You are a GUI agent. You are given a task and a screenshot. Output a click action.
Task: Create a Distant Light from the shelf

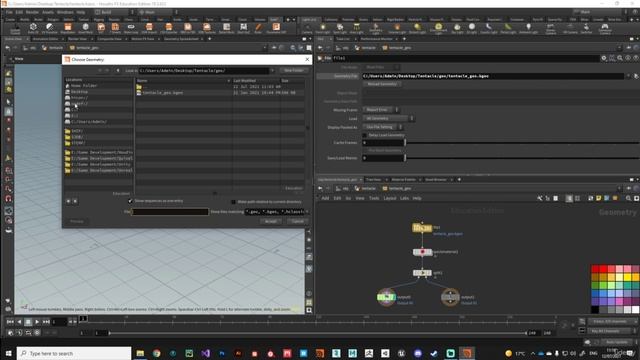417,28
